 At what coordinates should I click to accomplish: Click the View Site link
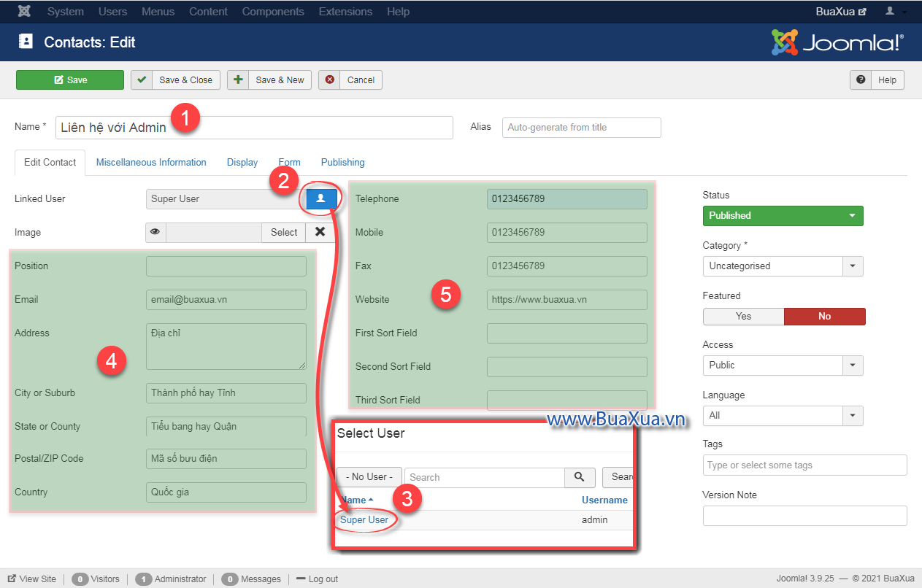(x=32, y=579)
